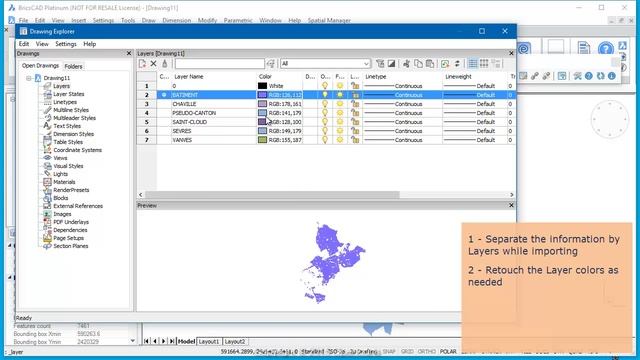Image resolution: width=640 pixels, height=360 pixels.
Task: Switch to the Layout1 tab
Action: point(209,341)
